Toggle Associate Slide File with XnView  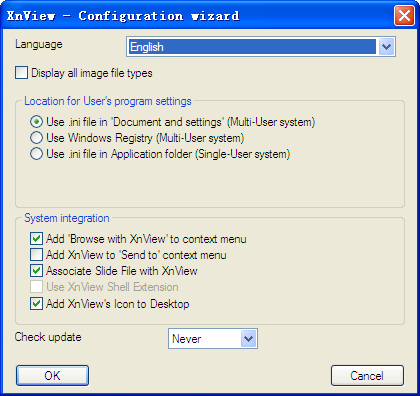[x=36, y=271]
